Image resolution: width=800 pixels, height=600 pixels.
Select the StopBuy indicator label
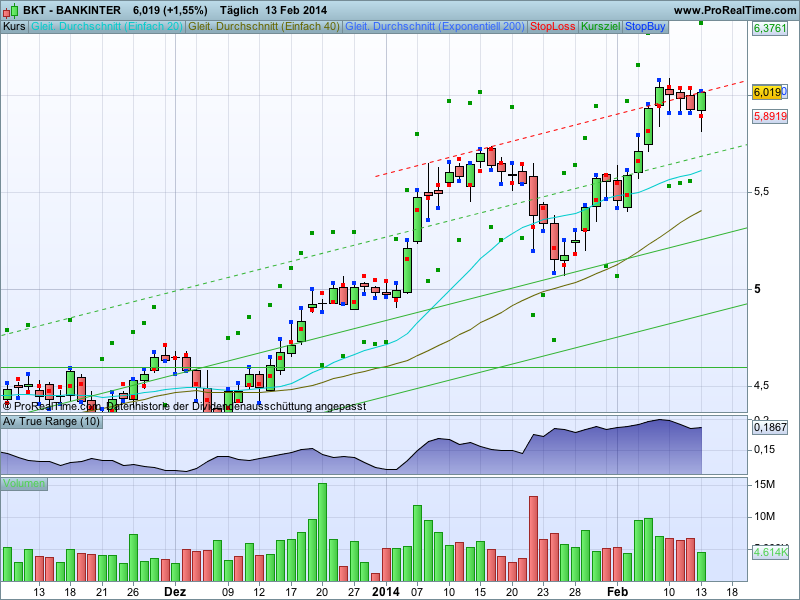click(645, 27)
